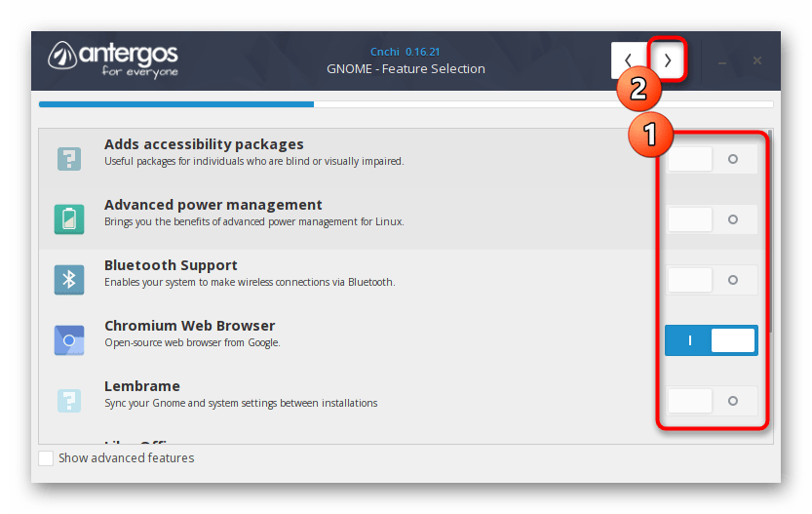Click the feature list vertical scrollbar
812x514 pixels.
click(x=770, y=231)
